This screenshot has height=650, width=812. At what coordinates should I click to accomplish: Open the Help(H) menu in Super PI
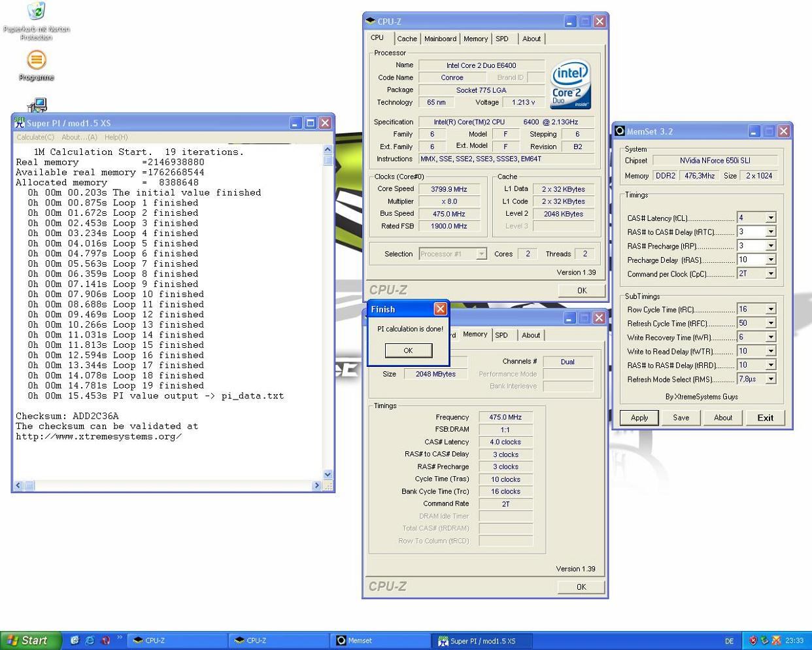tap(116, 137)
